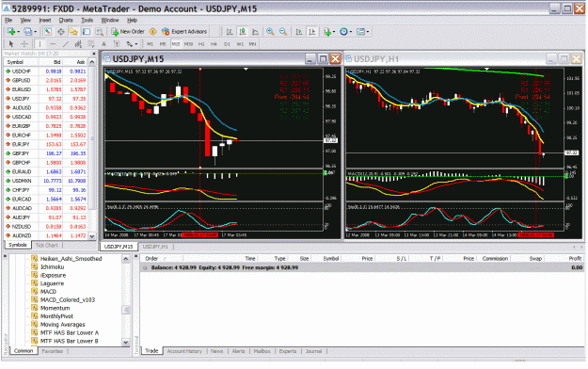Viewport: 588px width, 369px height.
Task: Select the Navigator scrollbar thumb
Action: [x=126, y=310]
